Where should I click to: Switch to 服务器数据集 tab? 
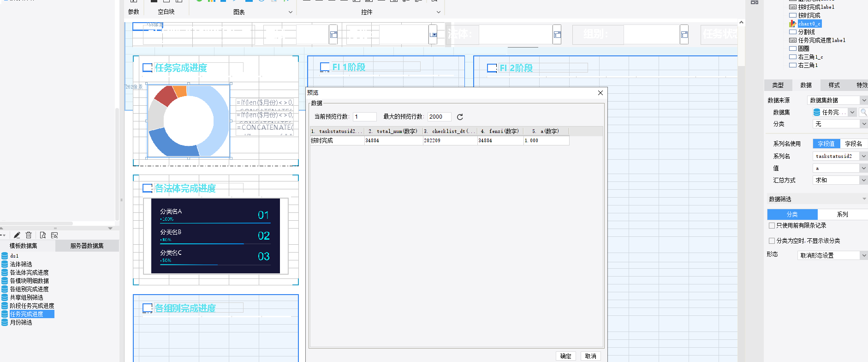pos(87,246)
